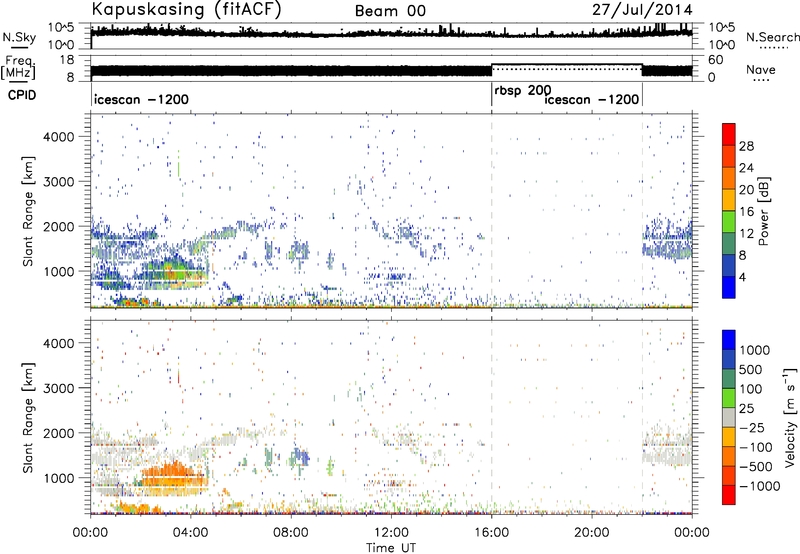Click the dashed 16:00 marker line in power panel
This screenshot has height=554, width=800.
tap(492, 211)
